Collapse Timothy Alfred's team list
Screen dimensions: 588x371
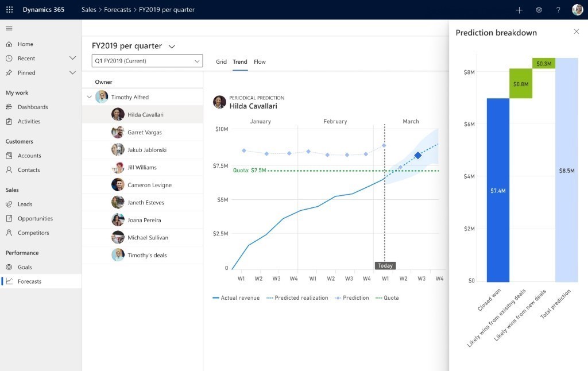89,96
